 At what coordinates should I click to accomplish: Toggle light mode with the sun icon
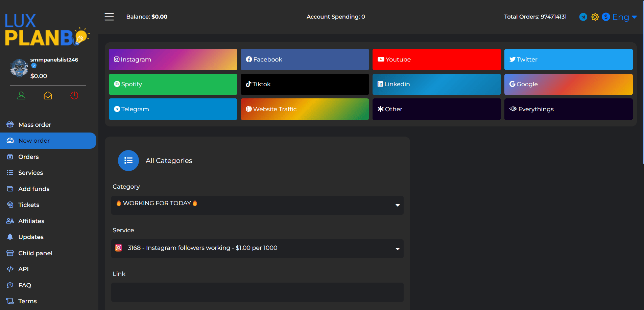pyautogui.click(x=595, y=17)
